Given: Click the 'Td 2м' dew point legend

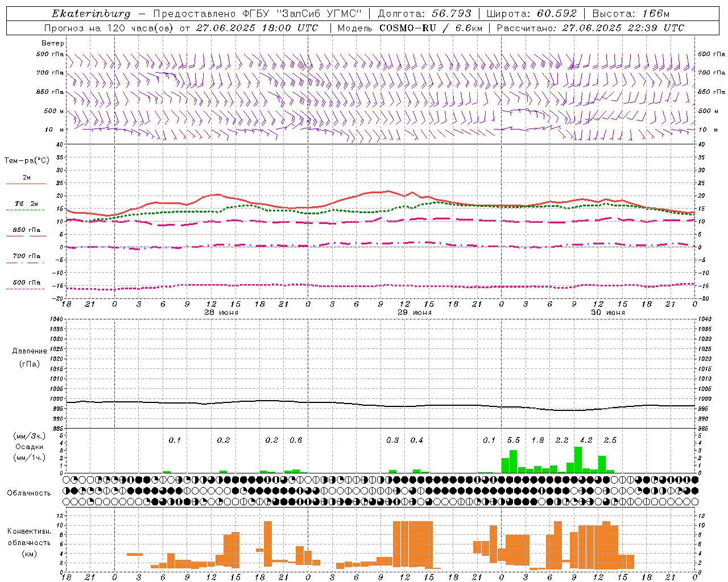Looking at the screenshot, I should point(26,203).
